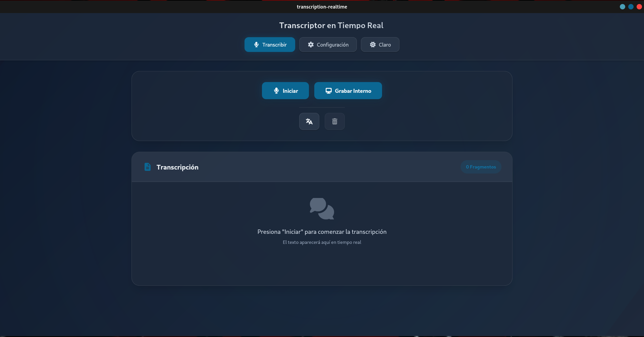Open the Configuración tab

[328, 45]
